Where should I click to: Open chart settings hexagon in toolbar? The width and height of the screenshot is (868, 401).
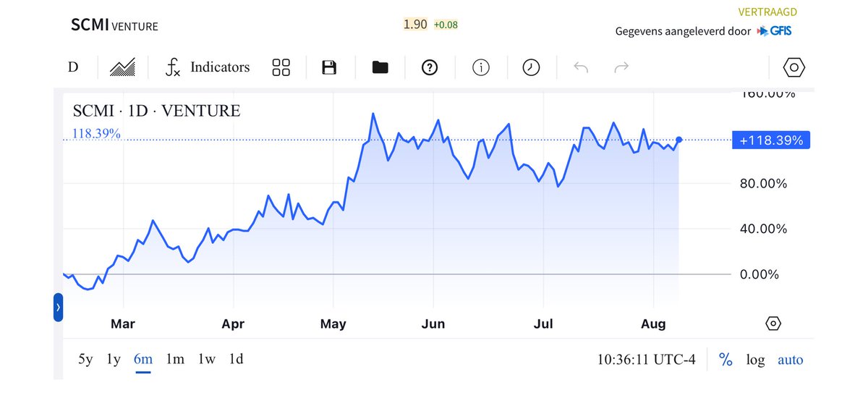point(794,67)
